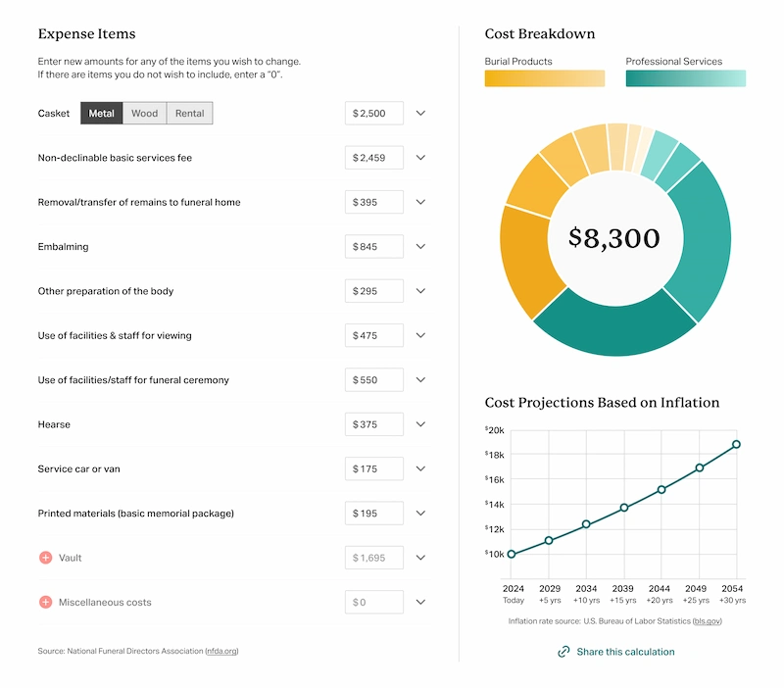Choose Rental casket option
The height and width of the screenshot is (688, 784).
tap(189, 114)
